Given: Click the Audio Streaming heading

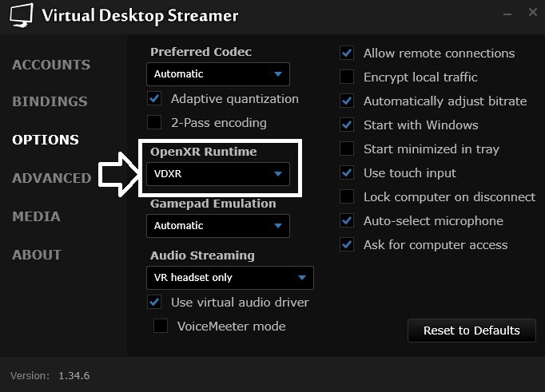Looking at the screenshot, I should tap(202, 255).
